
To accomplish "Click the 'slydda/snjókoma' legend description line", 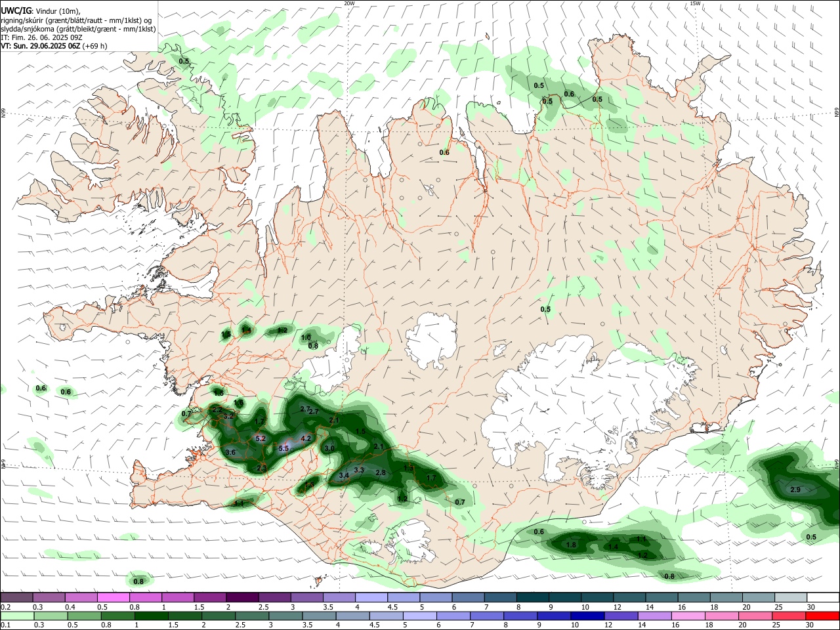I will [78, 29].
